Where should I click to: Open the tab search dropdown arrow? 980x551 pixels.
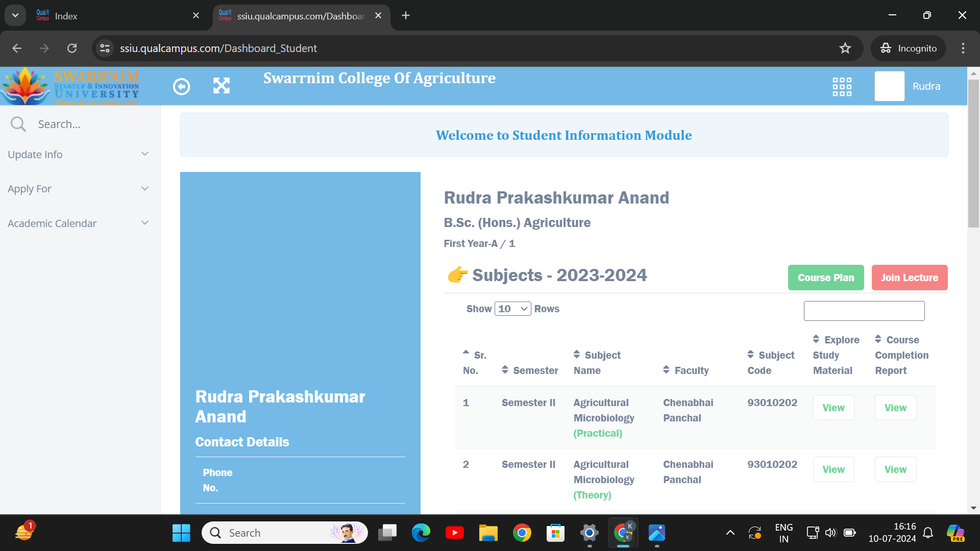coord(15,16)
